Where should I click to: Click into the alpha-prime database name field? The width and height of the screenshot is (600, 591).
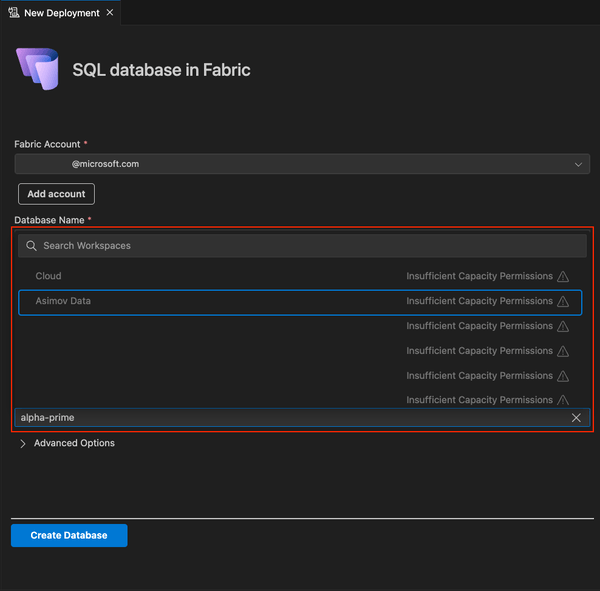click(x=290, y=418)
